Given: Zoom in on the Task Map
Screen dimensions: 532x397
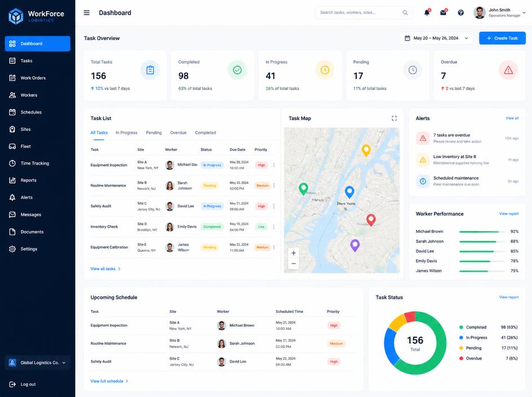Looking at the screenshot, I should (294, 253).
